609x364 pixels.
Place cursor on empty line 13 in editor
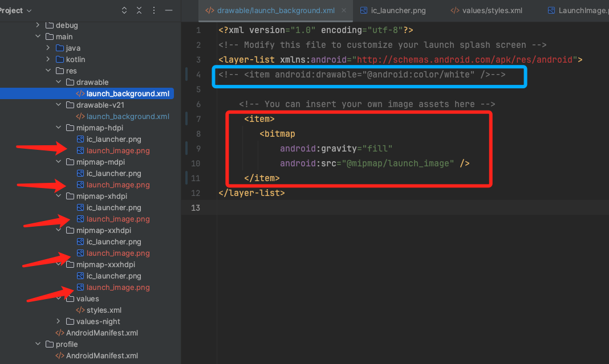point(342,208)
